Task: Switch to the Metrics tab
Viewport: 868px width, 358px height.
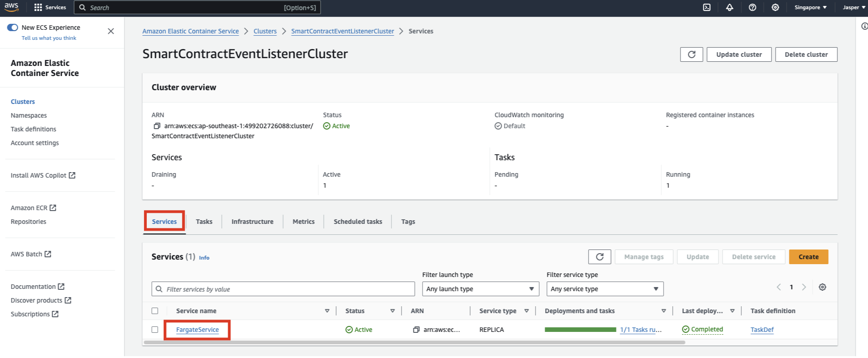Action: click(304, 222)
